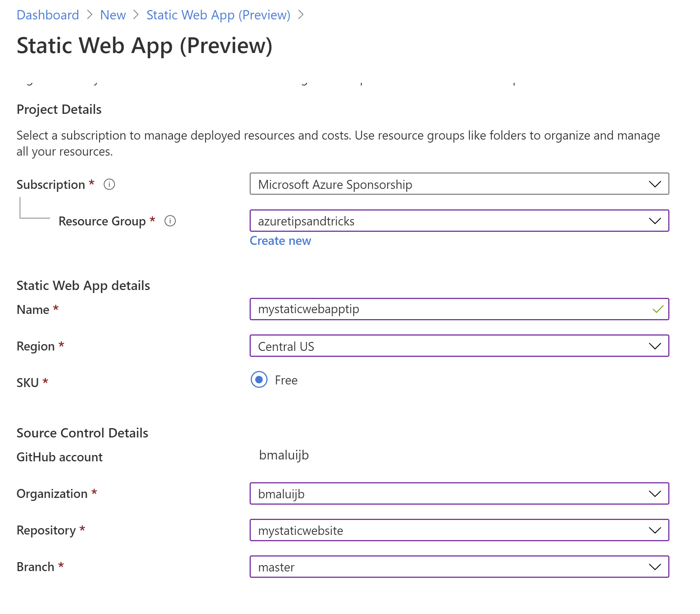Click the Subscription info icon
700x614 pixels.
coord(109,184)
